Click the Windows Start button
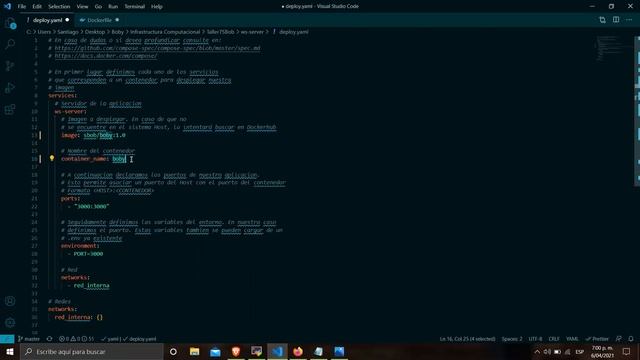The image size is (640, 360). [x=10, y=351]
